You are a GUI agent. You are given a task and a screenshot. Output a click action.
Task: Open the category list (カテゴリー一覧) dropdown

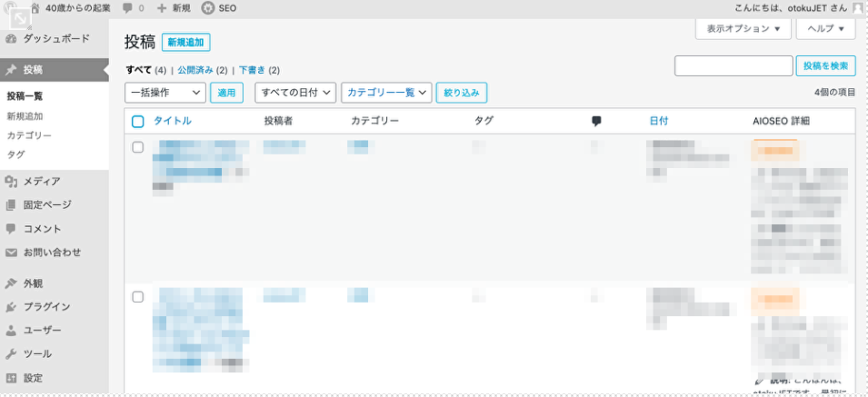pos(387,92)
